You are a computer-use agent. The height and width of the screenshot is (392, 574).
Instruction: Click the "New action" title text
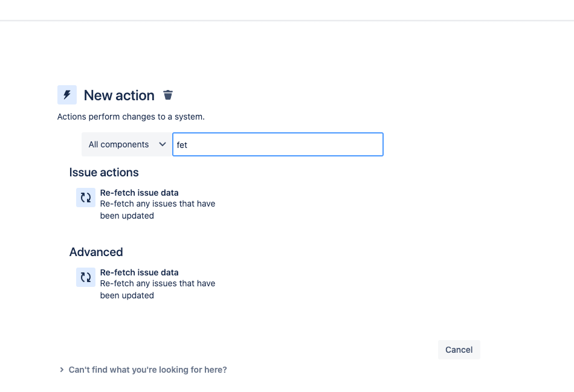[x=119, y=95]
